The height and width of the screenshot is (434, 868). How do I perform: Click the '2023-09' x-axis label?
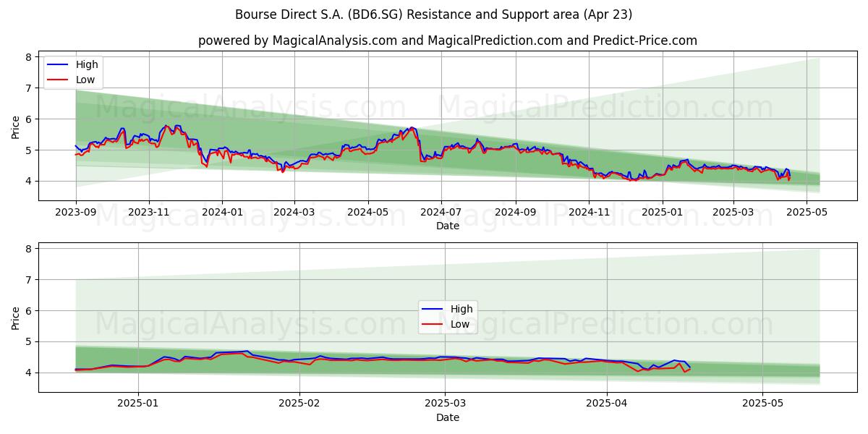pyautogui.click(x=76, y=213)
